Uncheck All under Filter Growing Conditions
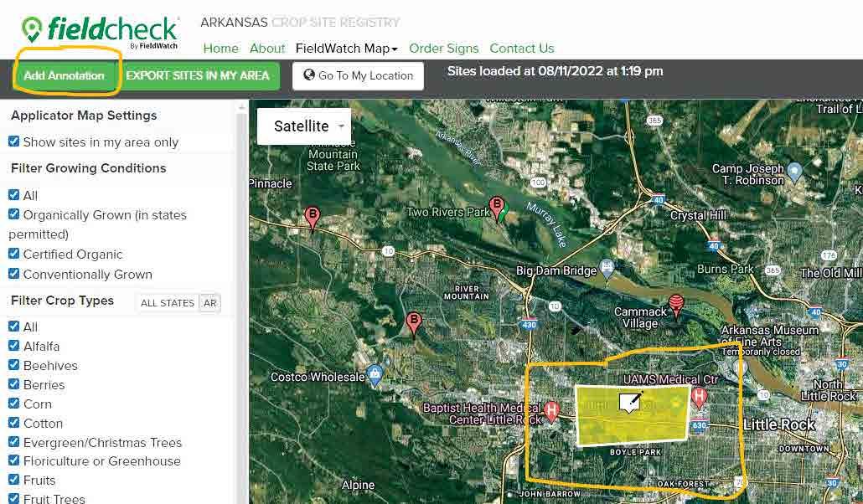This screenshot has height=504, width=863. tap(13, 195)
